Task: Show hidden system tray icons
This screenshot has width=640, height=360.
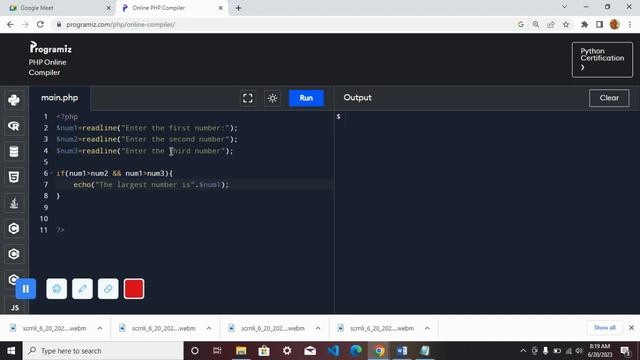Action: (x=523, y=351)
